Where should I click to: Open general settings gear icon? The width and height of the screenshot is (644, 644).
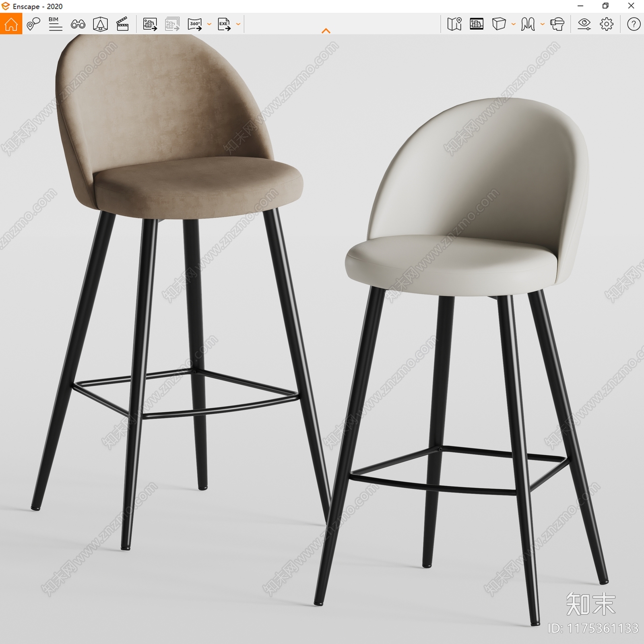[607, 24]
